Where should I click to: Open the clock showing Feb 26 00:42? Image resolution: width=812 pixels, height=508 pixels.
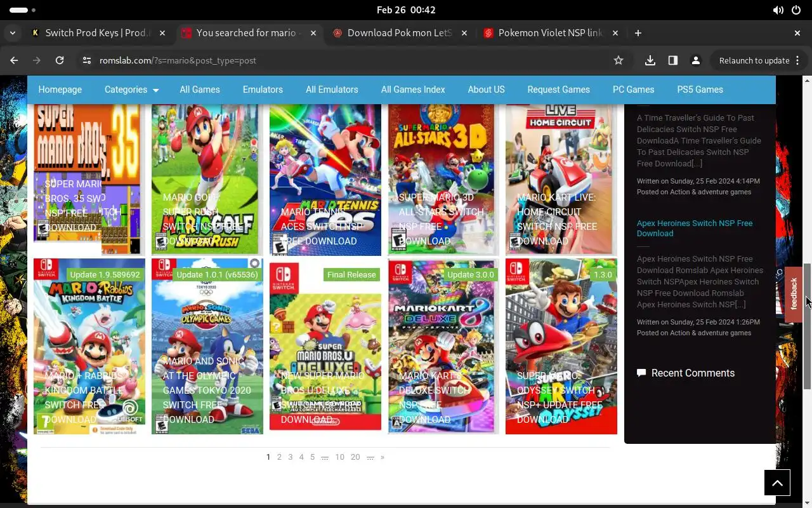pos(406,10)
